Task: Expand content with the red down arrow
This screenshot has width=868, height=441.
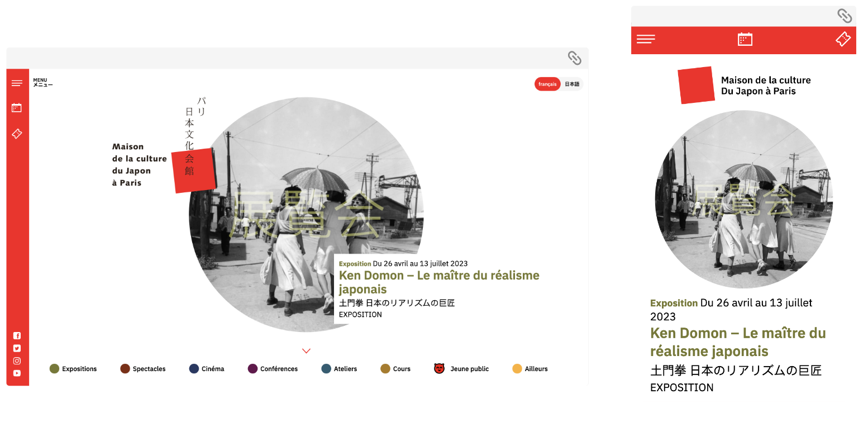Action: pos(306,350)
